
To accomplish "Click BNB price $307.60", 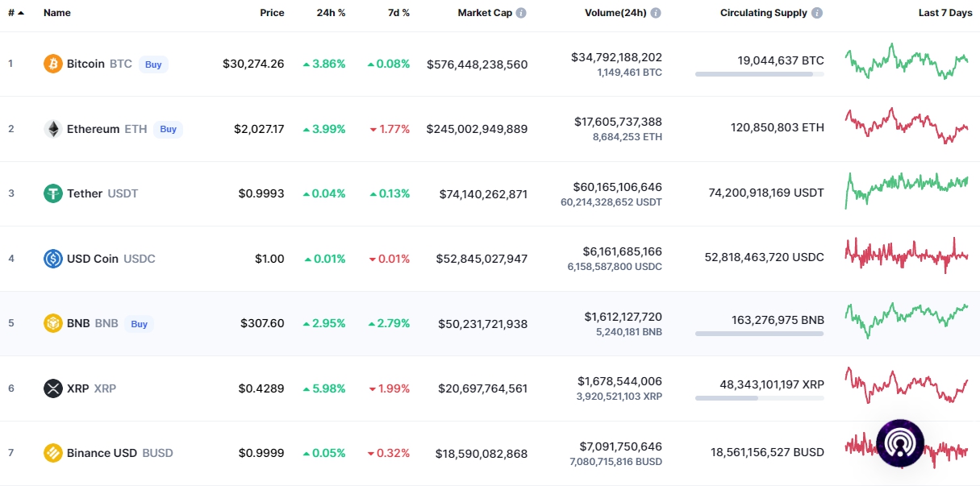I will pyautogui.click(x=262, y=323).
